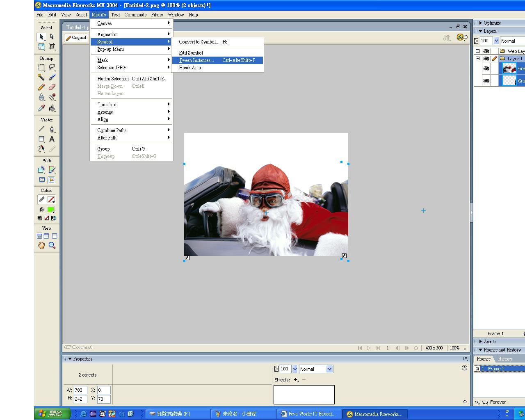Open the canvas zoom 100% dropdown
The height and width of the screenshot is (420, 525).
[465, 348]
